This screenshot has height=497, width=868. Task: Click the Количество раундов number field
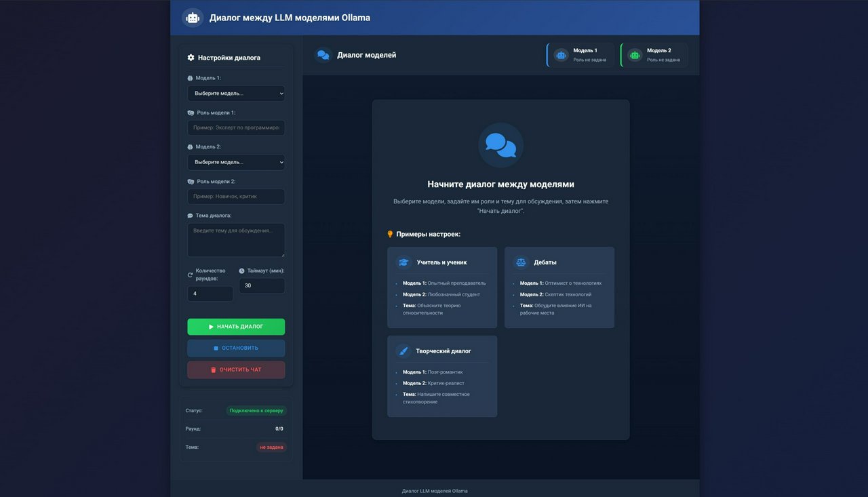click(210, 294)
